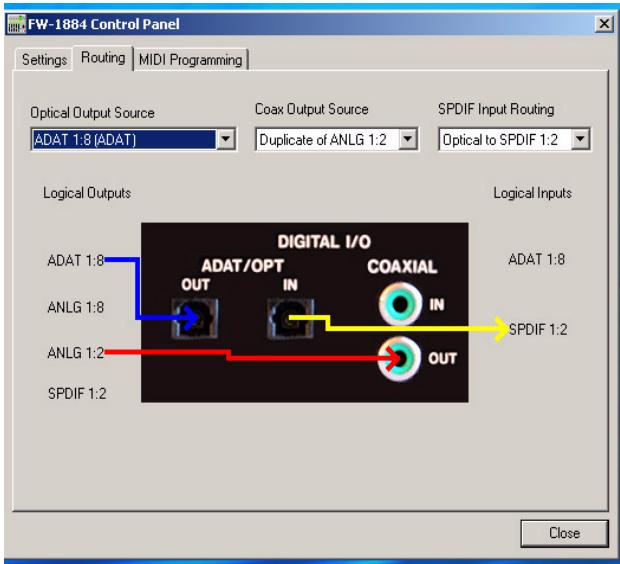Click the COAXIAL IN connector
The image size is (620, 564).
click(400, 304)
